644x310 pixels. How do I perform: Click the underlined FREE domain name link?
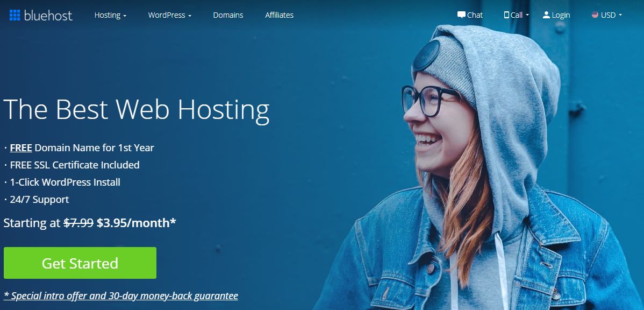[21, 147]
